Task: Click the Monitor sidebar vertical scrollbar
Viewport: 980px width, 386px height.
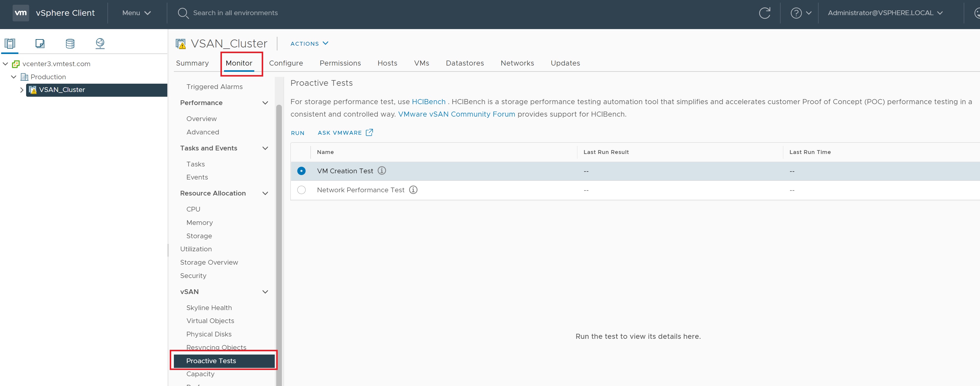Action: (x=279, y=228)
